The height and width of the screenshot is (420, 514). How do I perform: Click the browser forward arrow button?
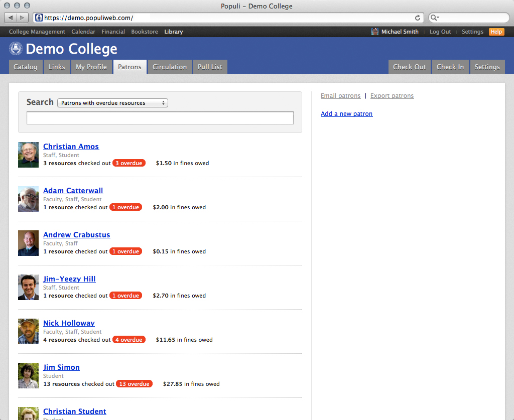coord(22,18)
